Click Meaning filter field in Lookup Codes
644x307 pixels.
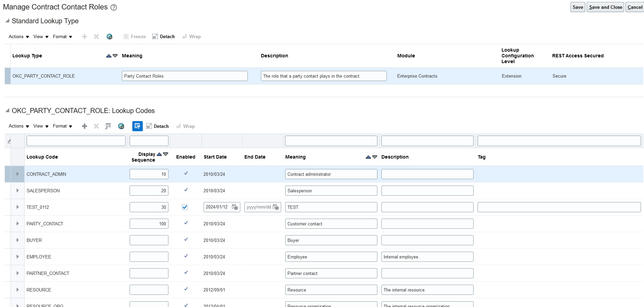tap(331, 141)
